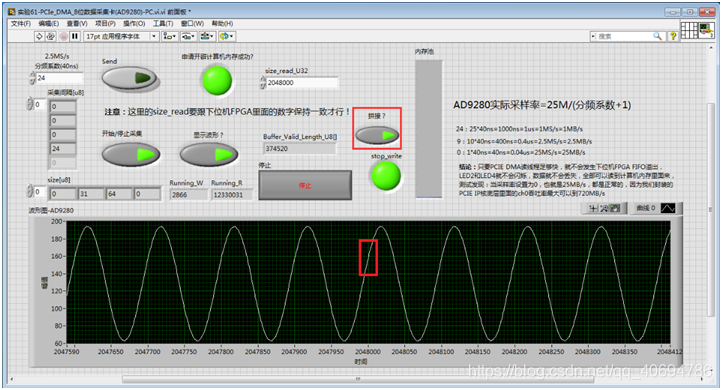Image resolution: width=722 pixels, height=390 pixels.
Task: Open the Align Objects dropdown
Action: 169,36
